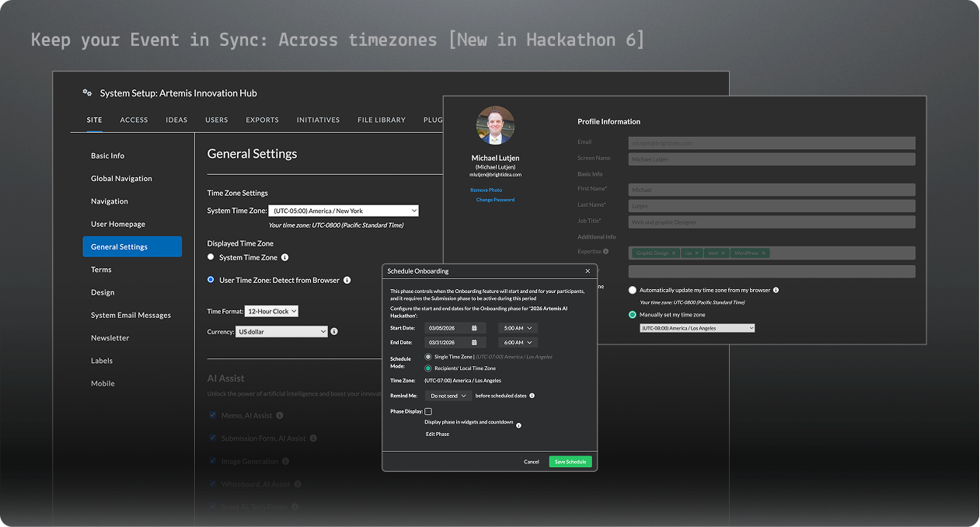Click the Job Title input field
The image size is (980, 527).
[771, 222]
